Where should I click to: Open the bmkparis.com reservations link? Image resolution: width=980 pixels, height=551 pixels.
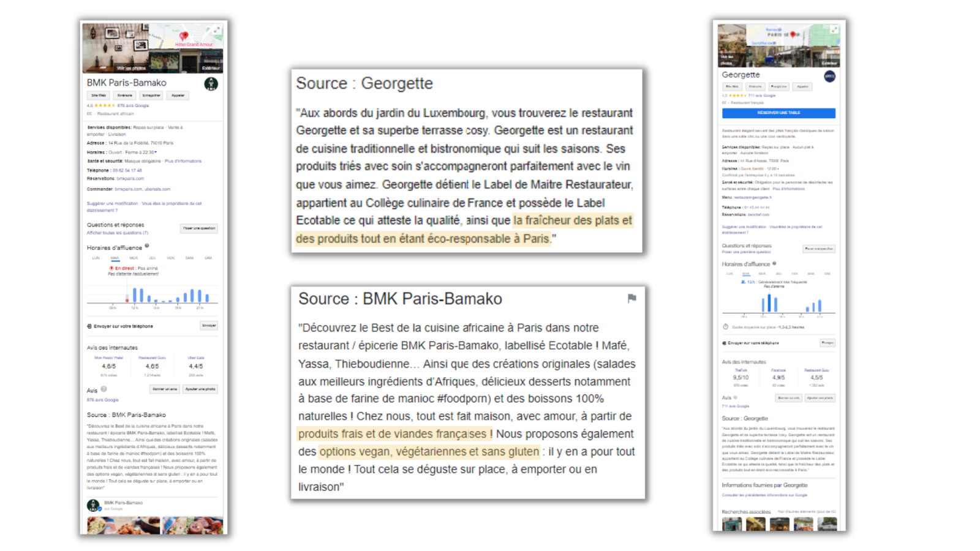click(132, 178)
